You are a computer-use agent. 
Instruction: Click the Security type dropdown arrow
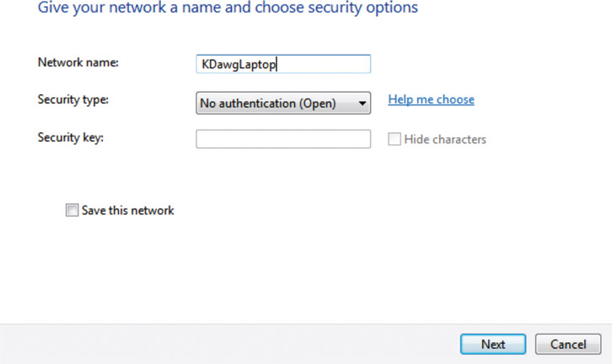[x=362, y=104]
